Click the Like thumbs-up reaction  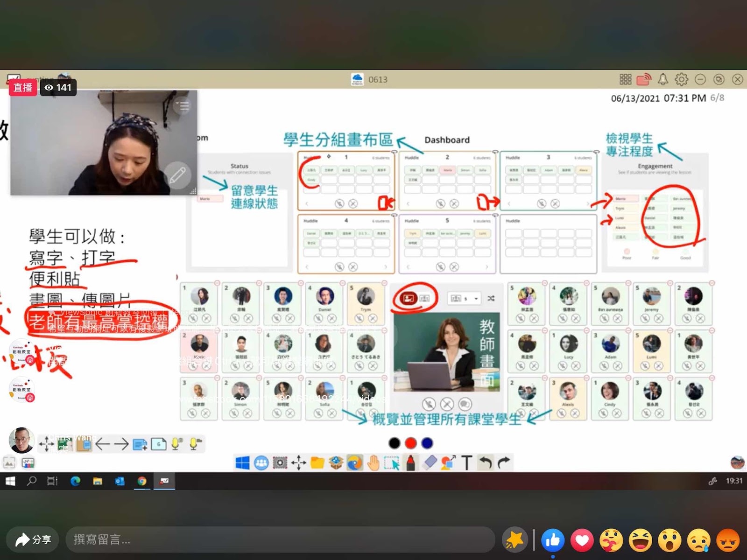pyautogui.click(x=553, y=540)
